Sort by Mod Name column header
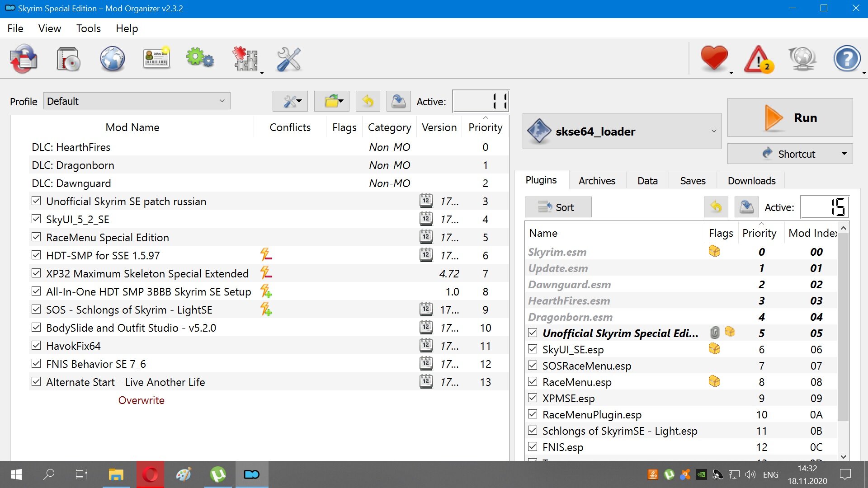The height and width of the screenshot is (488, 868). pyautogui.click(x=132, y=127)
